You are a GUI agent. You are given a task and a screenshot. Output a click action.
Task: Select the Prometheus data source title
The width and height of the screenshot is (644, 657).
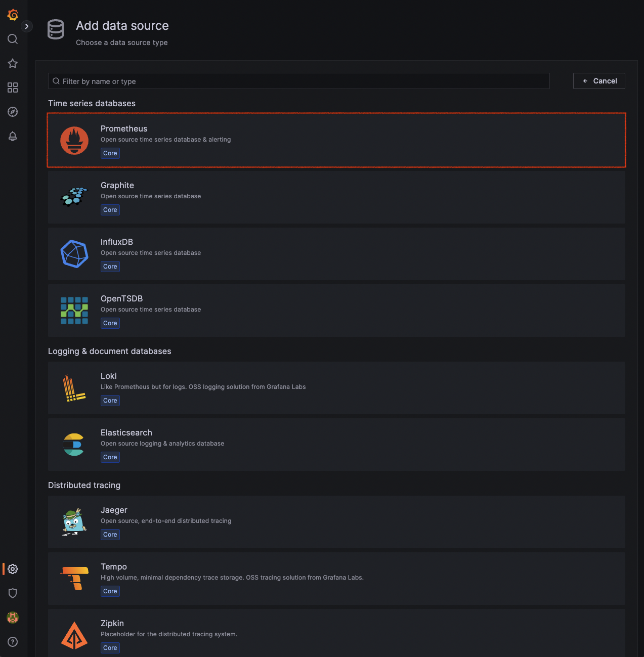pos(124,128)
